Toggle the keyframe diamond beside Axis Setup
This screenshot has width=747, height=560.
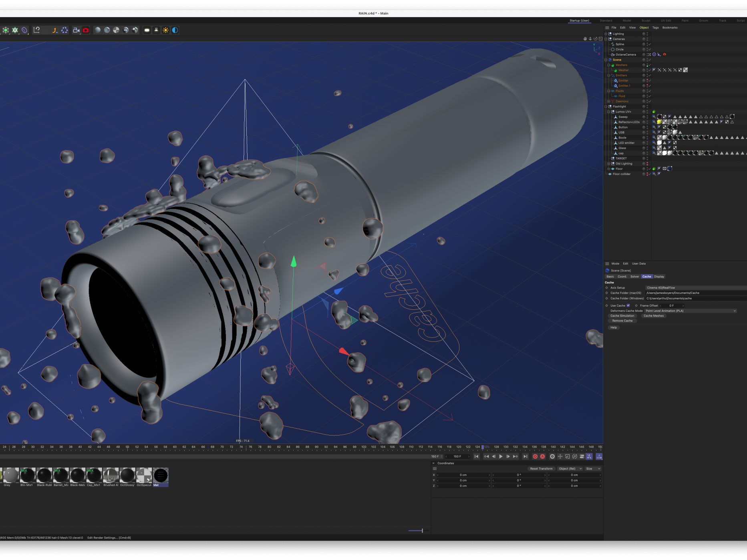coord(606,288)
